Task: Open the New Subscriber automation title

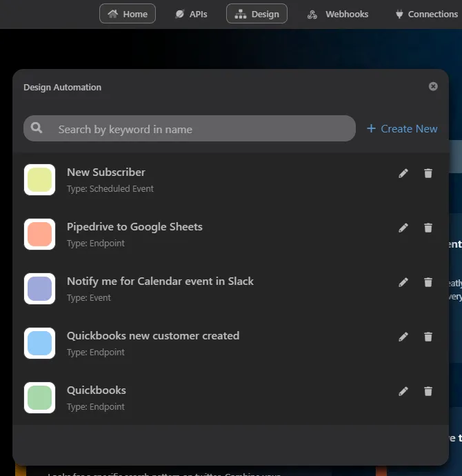Action: [106, 172]
